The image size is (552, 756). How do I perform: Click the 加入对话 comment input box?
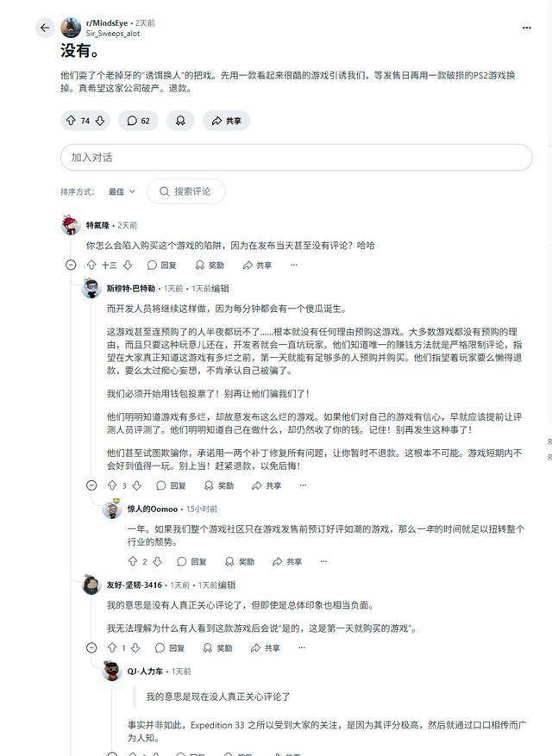(296, 157)
